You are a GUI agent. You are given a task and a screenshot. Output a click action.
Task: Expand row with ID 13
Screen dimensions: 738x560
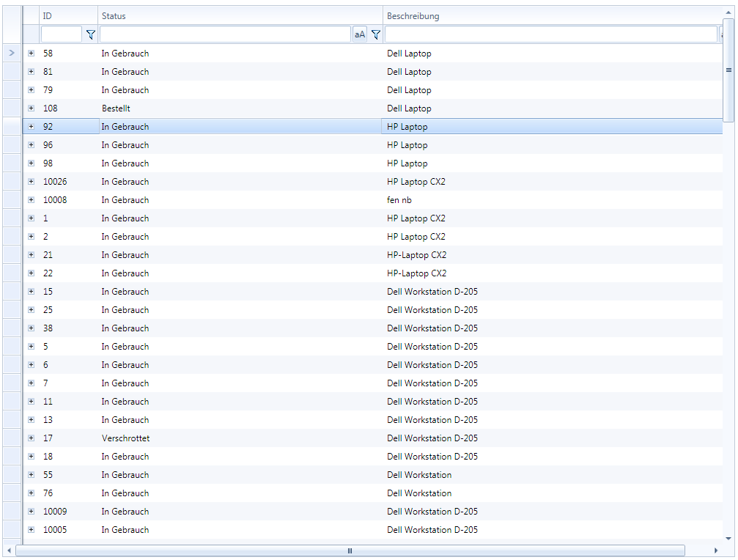point(31,420)
